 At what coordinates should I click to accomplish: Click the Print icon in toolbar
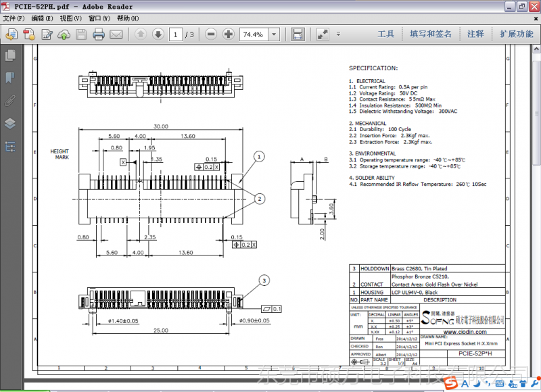pos(99,34)
